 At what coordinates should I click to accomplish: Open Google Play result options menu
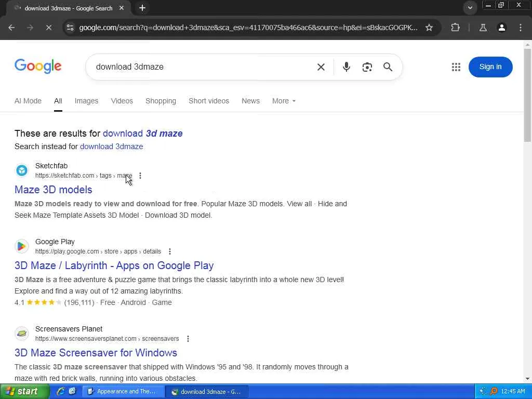click(170, 251)
